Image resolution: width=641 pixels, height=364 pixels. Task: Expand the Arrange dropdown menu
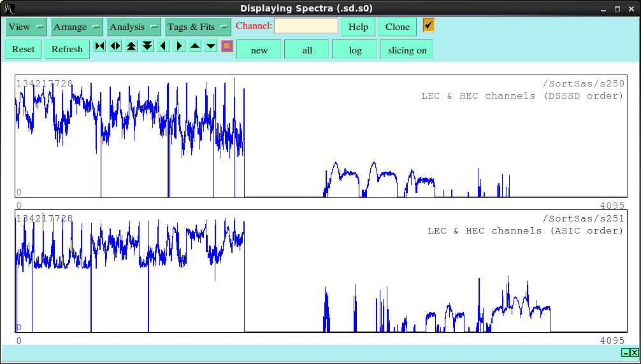[76, 27]
